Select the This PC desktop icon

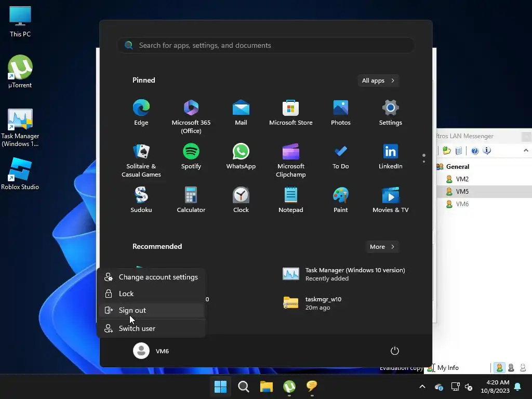[x=20, y=21]
